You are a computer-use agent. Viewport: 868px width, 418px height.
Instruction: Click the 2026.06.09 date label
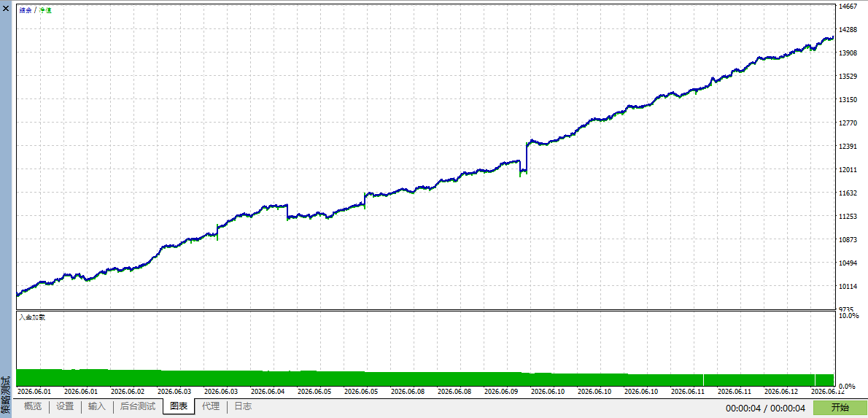point(501,392)
